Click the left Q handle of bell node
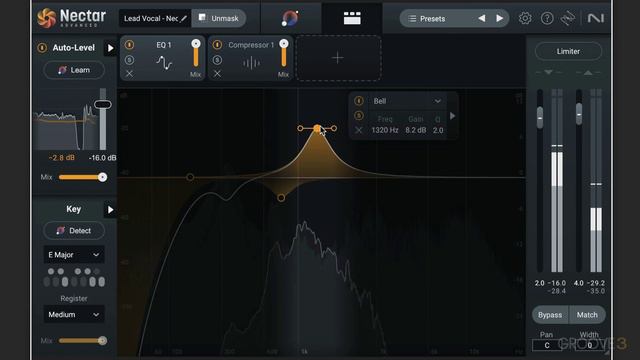640x360 pixels. [x=300, y=129]
